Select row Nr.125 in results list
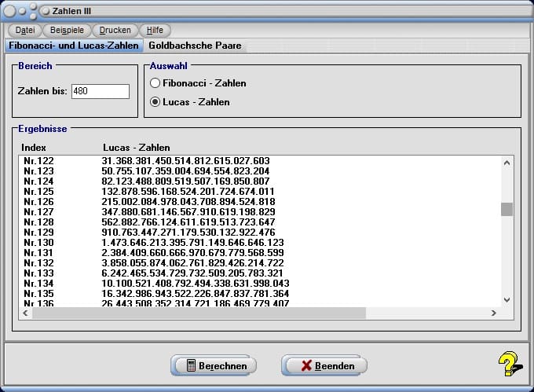This screenshot has height=392, width=534. pyautogui.click(x=260, y=192)
